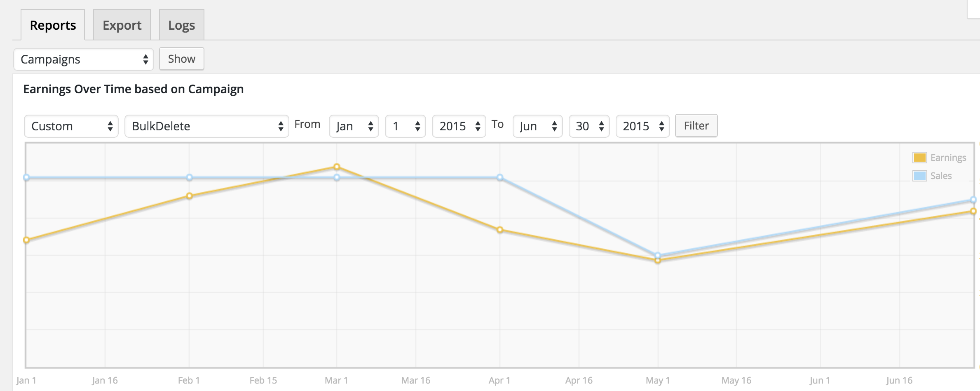
Task: Click the Filter button
Action: [x=696, y=126]
